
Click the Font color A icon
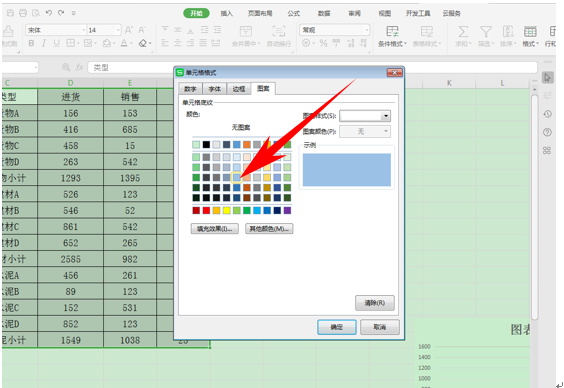[124, 44]
